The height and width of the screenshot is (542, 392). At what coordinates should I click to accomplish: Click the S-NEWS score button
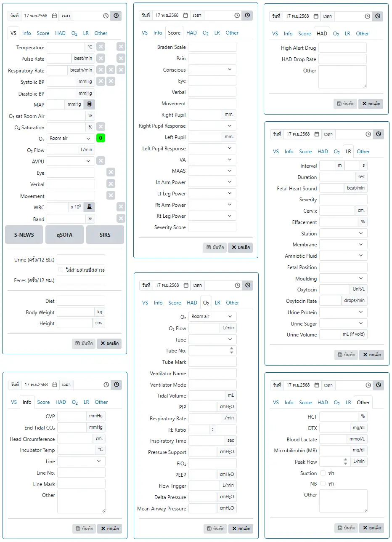point(24,235)
